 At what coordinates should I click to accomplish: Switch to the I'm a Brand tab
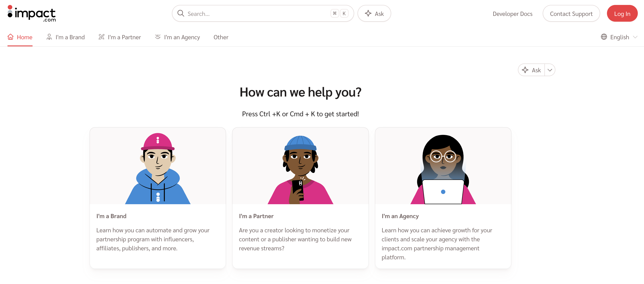[x=70, y=37]
